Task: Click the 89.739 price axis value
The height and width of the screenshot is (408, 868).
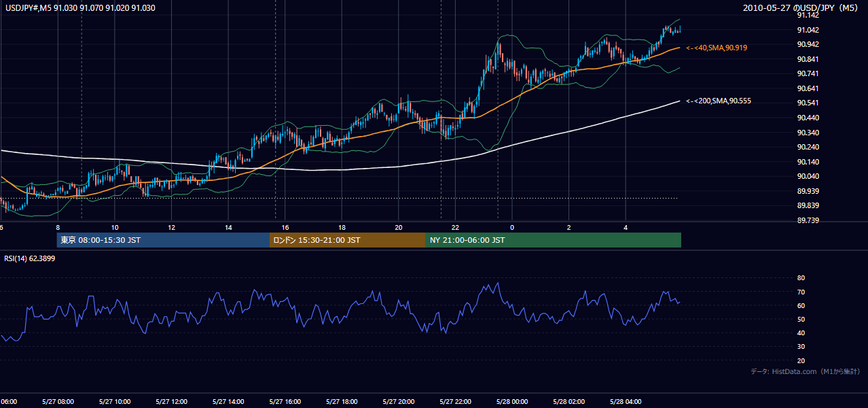Action: click(808, 220)
